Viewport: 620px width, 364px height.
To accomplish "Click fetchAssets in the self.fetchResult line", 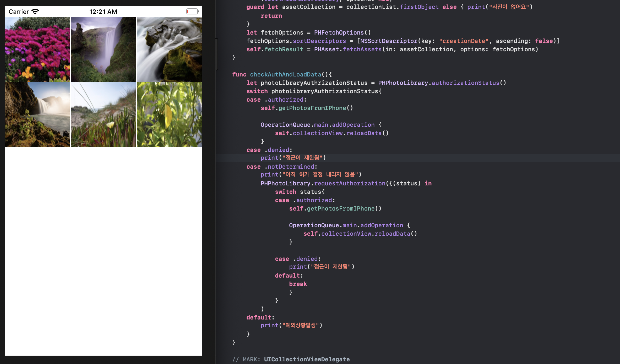I will 362,49.
